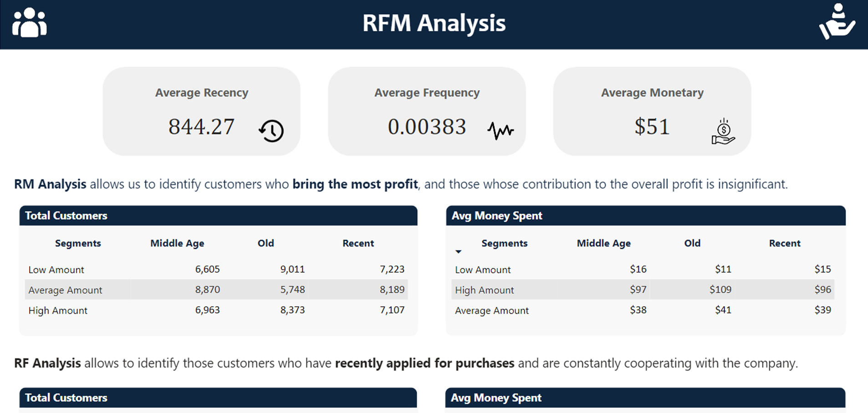Sort Total Customers by Middle Age column
Screen dimensions: 868x413
[177, 243]
